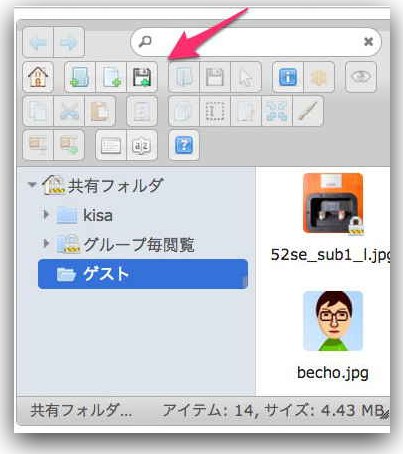This screenshot has height=454, width=403.
Task: Clear the search box with the X
Action: [x=368, y=42]
